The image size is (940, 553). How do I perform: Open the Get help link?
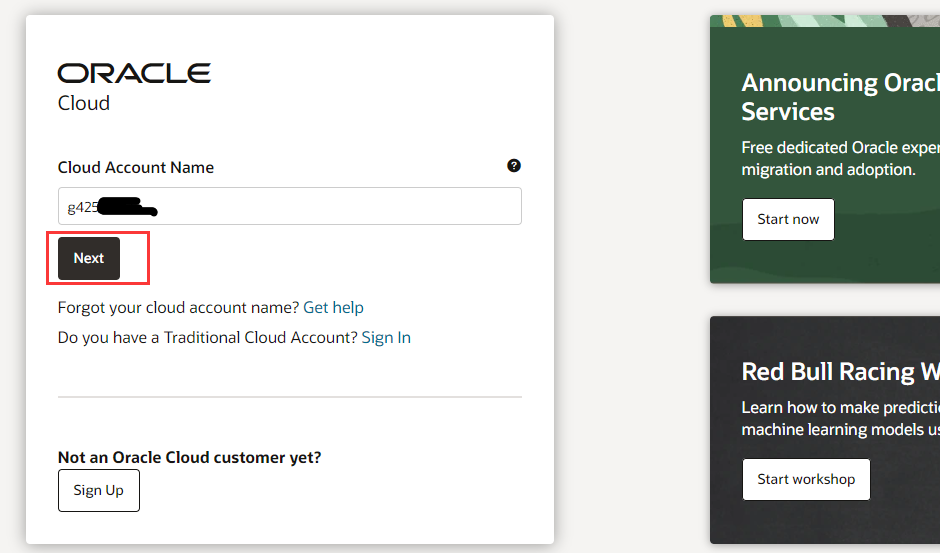pyautogui.click(x=333, y=308)
